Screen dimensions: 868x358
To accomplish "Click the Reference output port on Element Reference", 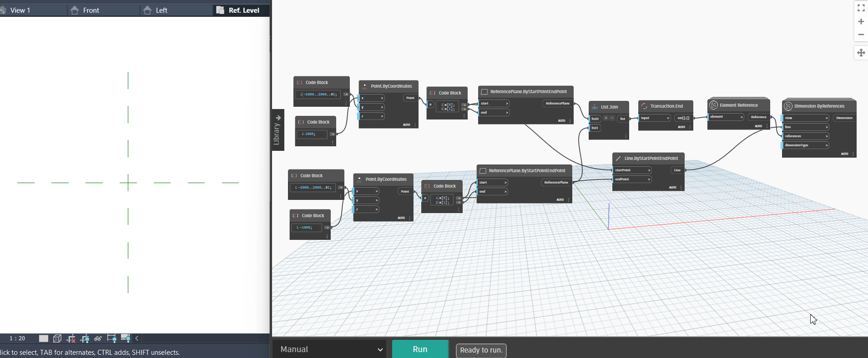I will (759, 117).
